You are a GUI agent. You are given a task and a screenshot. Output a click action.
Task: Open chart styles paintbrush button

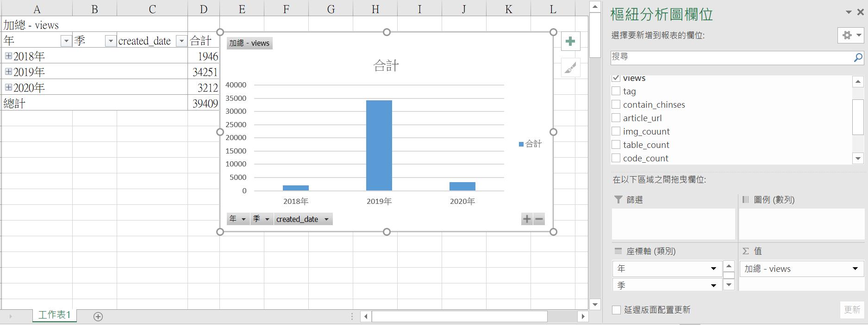click(x=570, y=68)
